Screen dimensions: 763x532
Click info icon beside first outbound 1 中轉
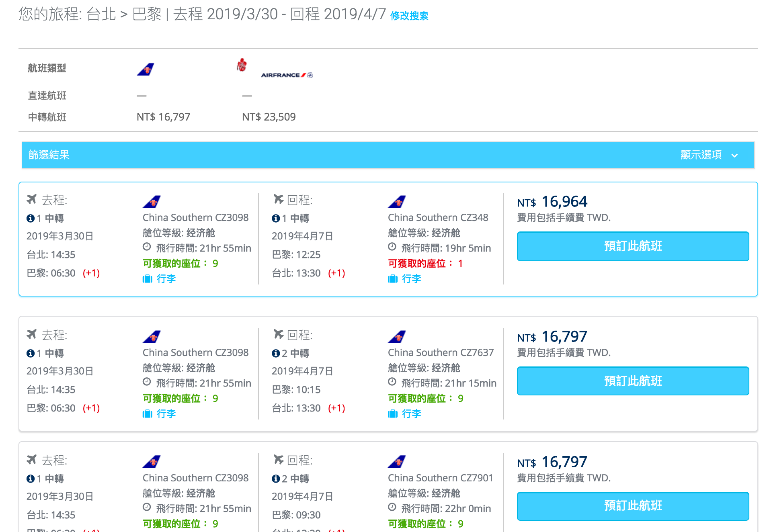[x=31, y=219]
